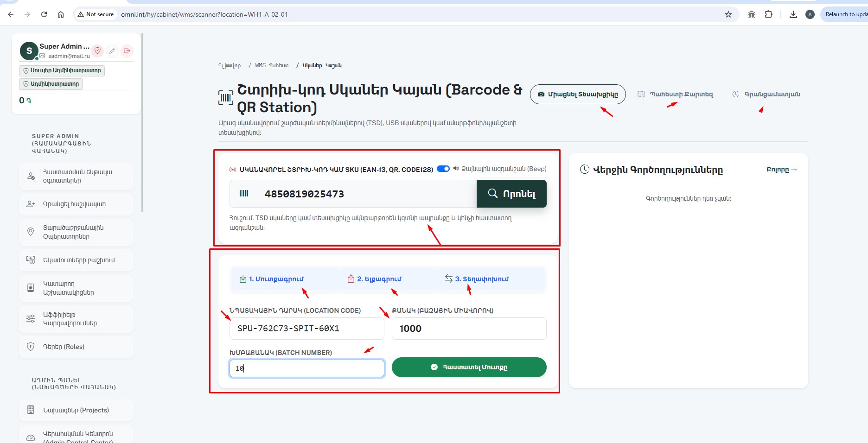Image resolution: width=868 pixels, height=443 pixels.
Task: Toggle the Ձայնային ազդանշան (Beep) switch
Action: 443,169
